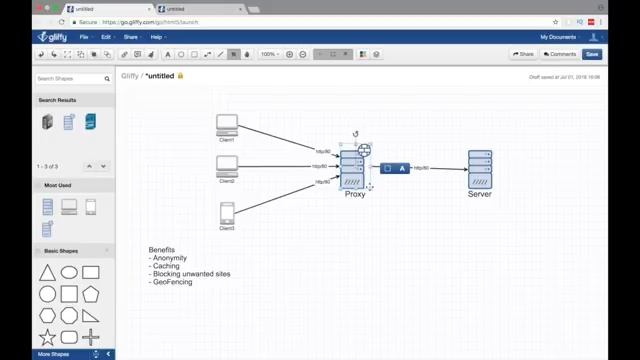This screenshot has height=360, width=640.
Task: Go to the next search results page
Action: coord(103,166)
